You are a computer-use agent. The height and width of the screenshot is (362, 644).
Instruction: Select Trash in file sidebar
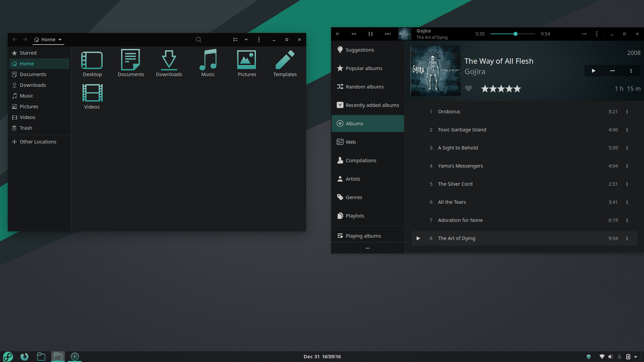pyautogui.click(x=39, y=128)
